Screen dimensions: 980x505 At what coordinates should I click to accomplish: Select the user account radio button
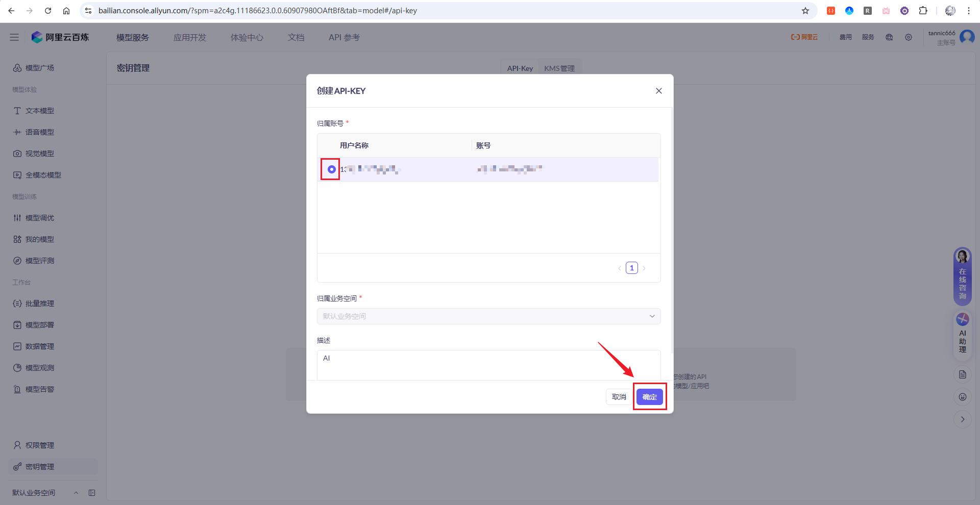(332, 169)
